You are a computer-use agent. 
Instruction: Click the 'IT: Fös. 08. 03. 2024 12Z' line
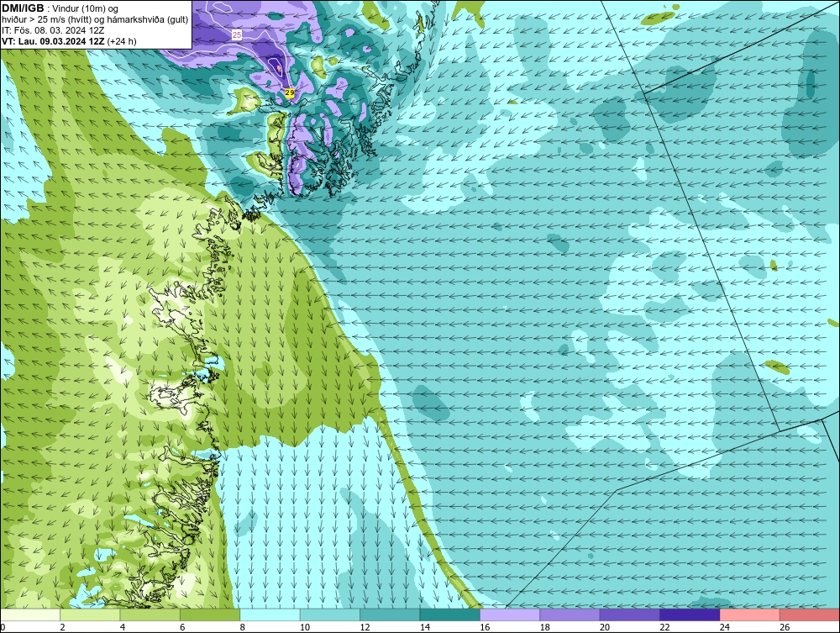[53, 30]
